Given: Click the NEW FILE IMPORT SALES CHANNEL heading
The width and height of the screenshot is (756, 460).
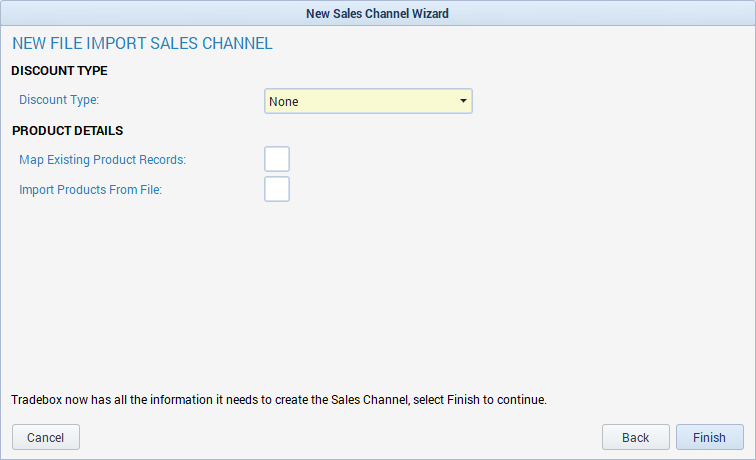Looking at the screenshot, I should pos(142,43).
